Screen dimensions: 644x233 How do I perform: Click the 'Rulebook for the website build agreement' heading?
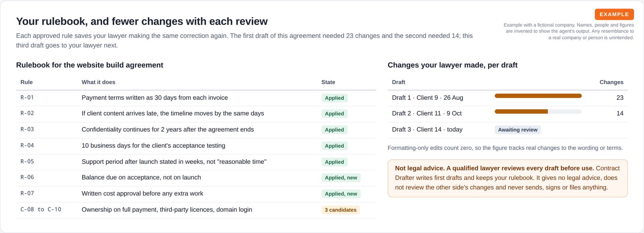click(90, 65)
